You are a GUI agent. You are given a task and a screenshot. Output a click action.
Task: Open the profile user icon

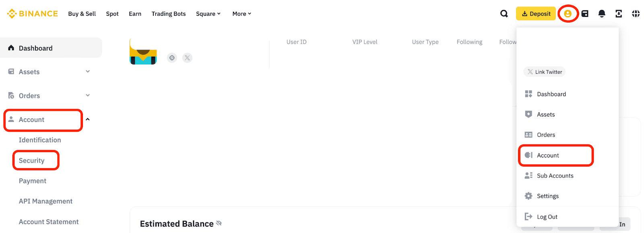point(568,14)
